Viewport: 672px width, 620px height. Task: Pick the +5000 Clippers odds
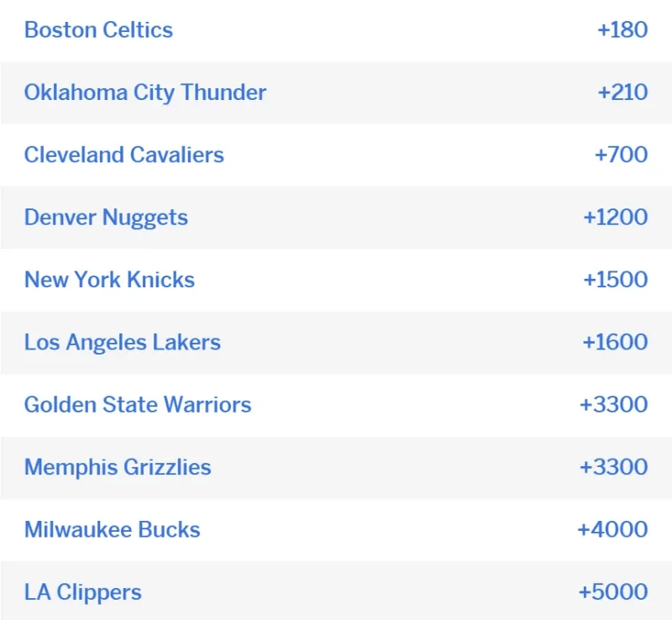click(613, 591)
